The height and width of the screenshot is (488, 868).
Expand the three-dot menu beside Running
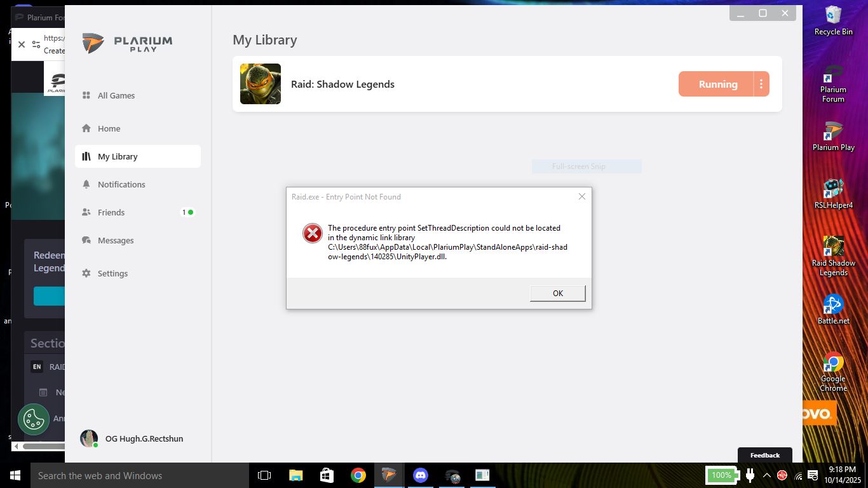click(x=761, y=84)
